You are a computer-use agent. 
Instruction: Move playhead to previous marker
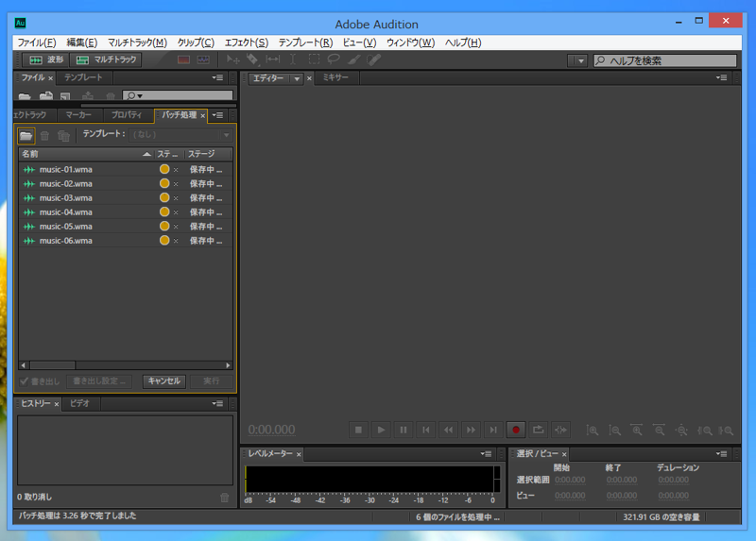pos(426,430)
